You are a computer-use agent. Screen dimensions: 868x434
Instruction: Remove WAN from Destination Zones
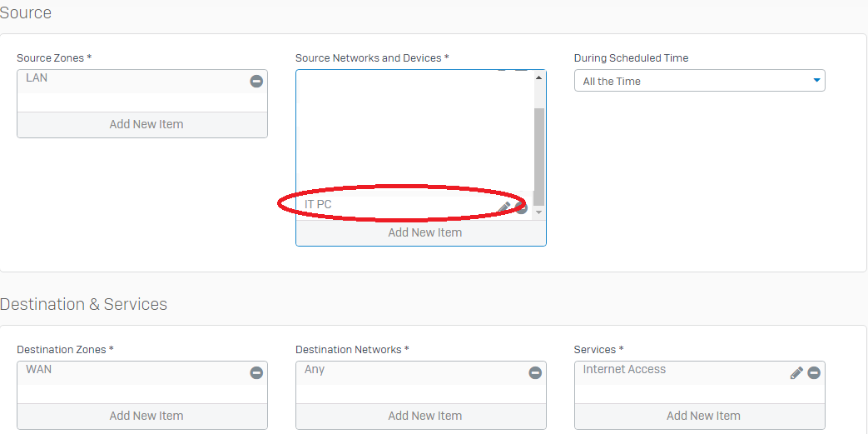point(256,373)
